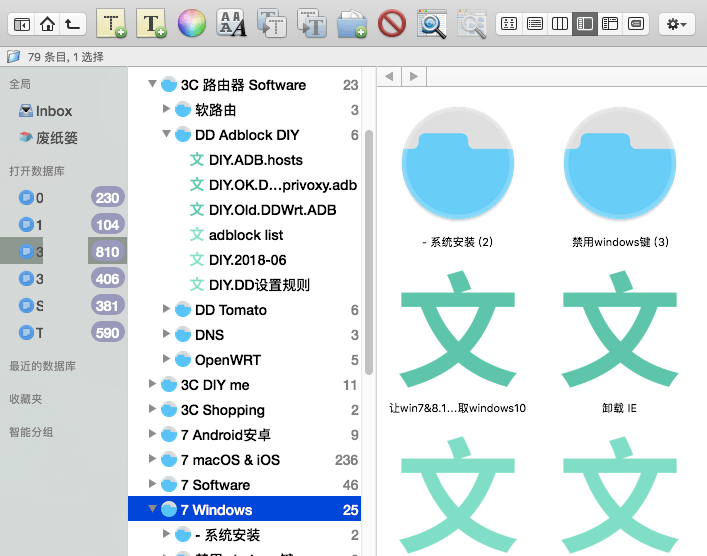Expand the DD Tomato group
707x556 pixels.
(166, 308)
